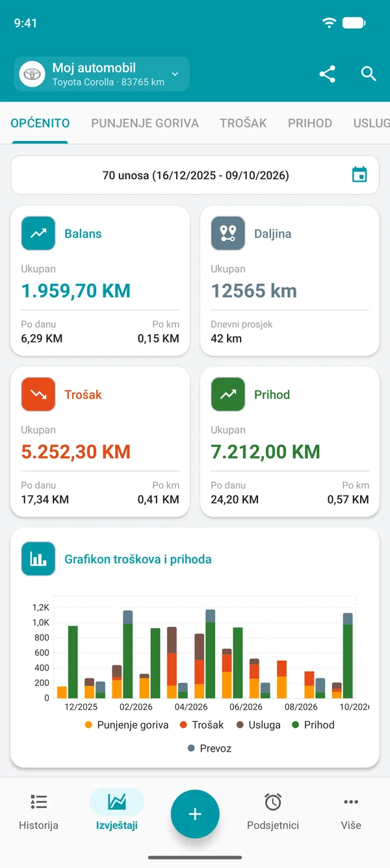Add new entry with plus button
Viewport: 390px width, 868px height.
(195, 814)
